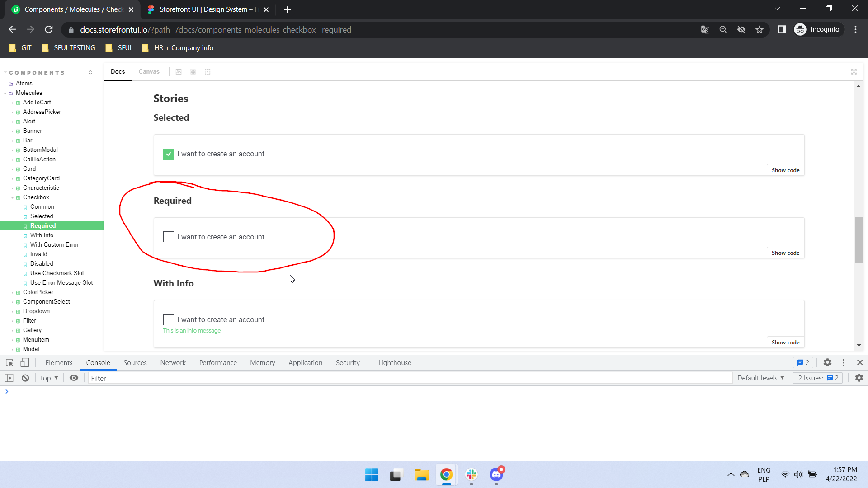
Task: Apply a grid to the story preview
Action: point(193,71)
